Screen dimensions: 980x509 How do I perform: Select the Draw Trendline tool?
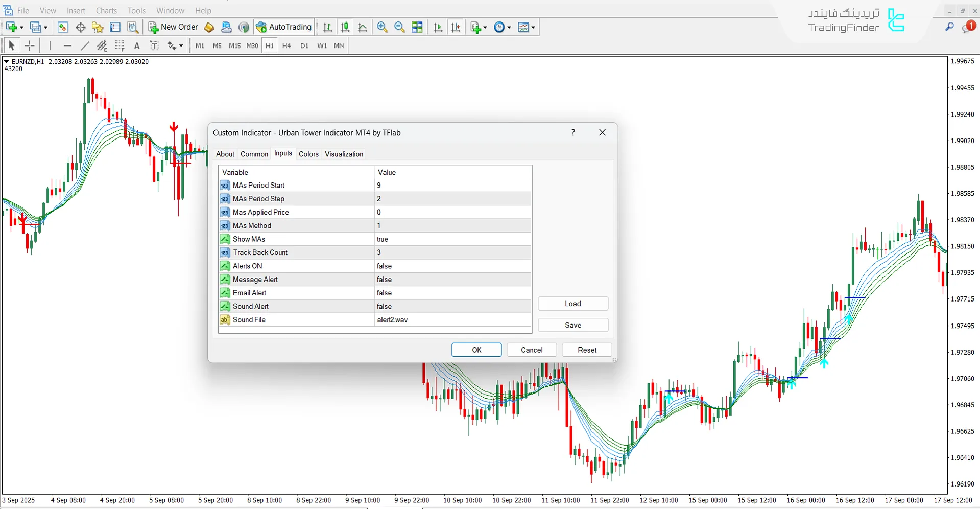[85, 46]
